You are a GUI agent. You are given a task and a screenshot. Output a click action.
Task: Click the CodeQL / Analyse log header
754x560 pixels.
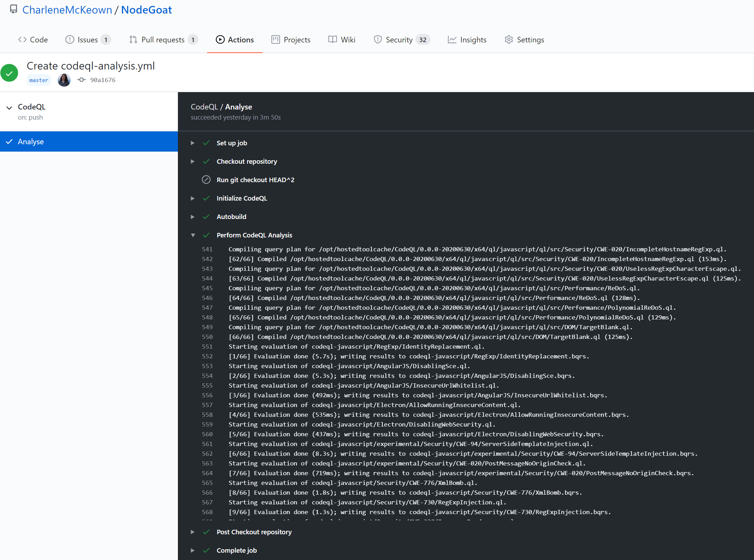point(221,107)
